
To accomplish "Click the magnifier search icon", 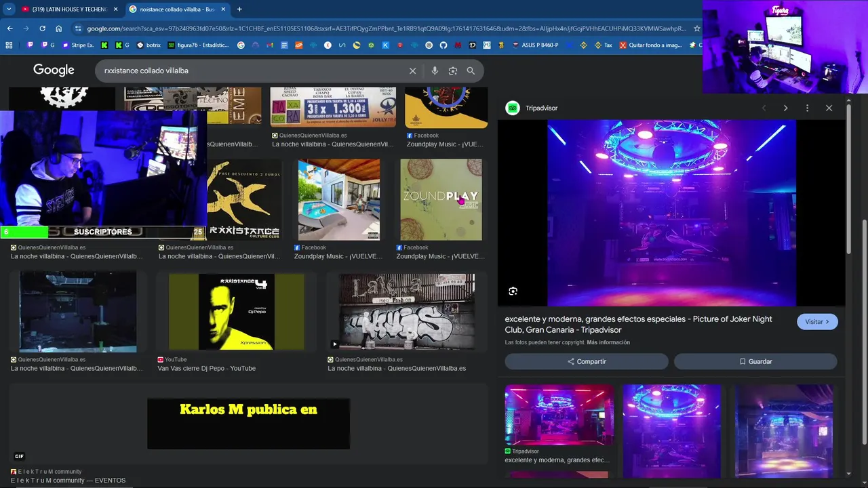I will [471, 70].
